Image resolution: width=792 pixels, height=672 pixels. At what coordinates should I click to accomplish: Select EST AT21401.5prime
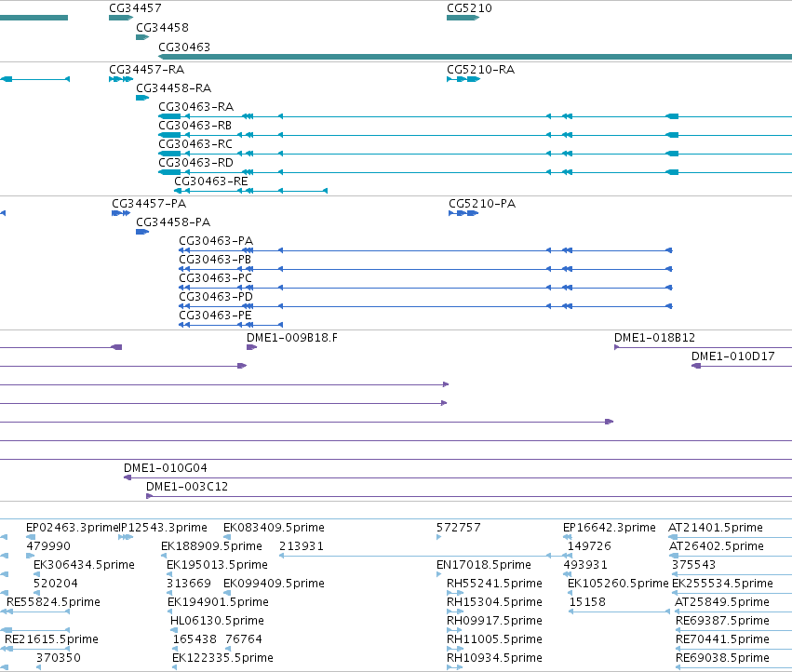[x=716, y=528]
